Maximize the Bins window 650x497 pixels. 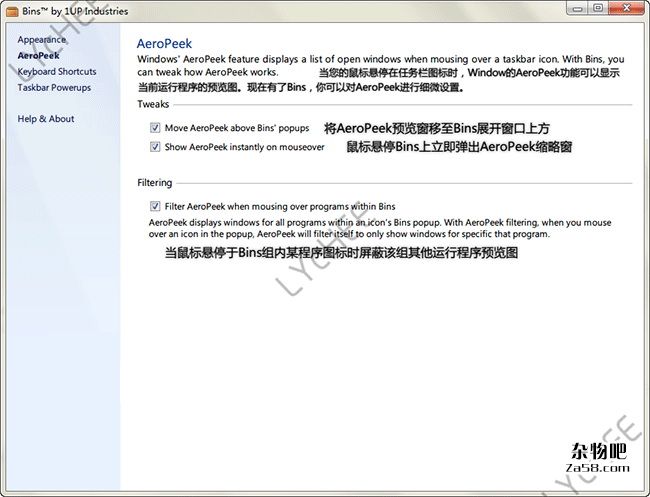point(598,8)
